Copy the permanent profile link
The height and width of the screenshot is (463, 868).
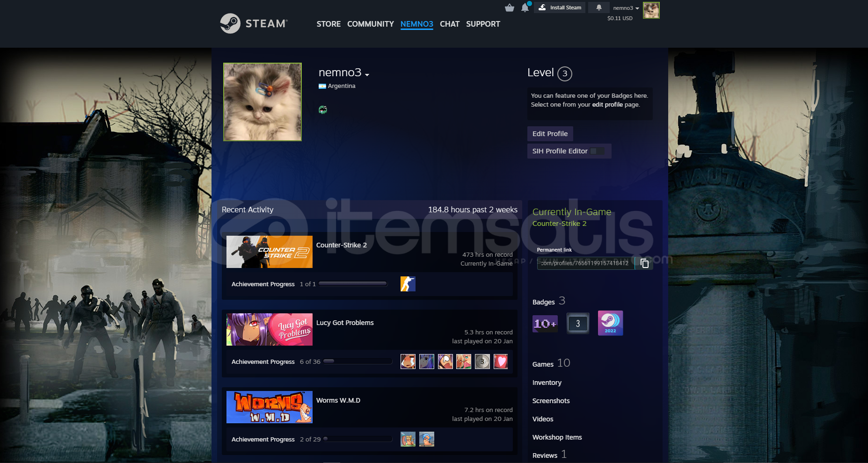[x=644, y=263]
